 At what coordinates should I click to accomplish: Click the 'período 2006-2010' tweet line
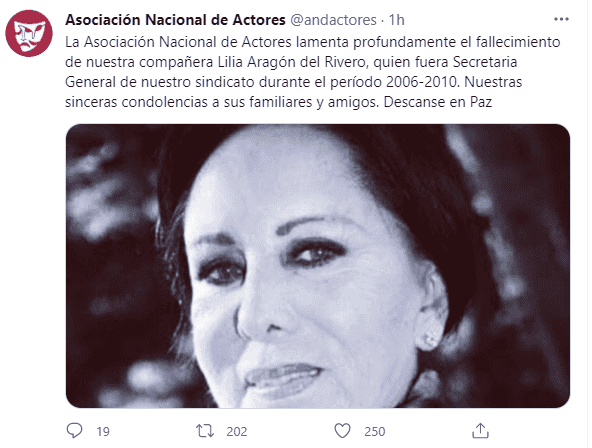[393, 82]
